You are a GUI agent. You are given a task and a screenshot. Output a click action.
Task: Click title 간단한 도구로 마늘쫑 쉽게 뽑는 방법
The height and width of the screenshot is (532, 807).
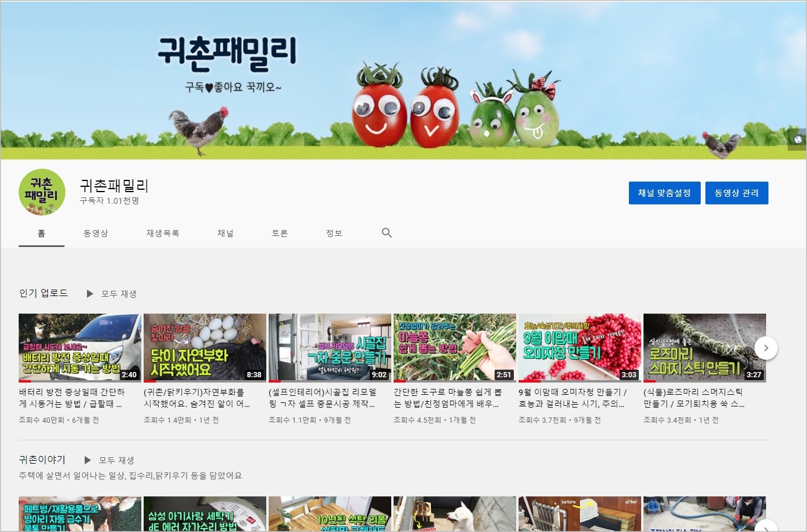[x=448, y=398]
